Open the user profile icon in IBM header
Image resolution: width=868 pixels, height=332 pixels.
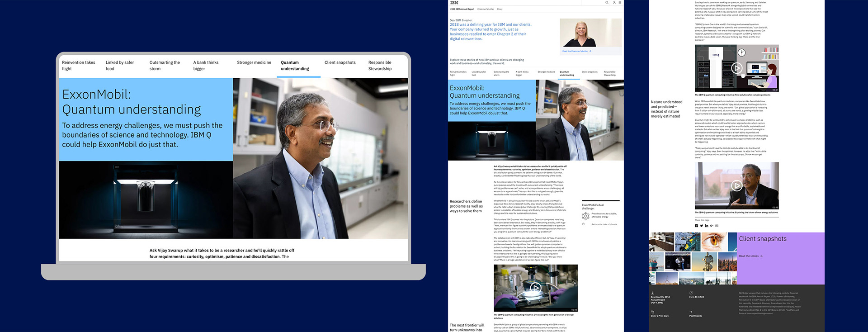pyautogui.click(x=614, y=3)
